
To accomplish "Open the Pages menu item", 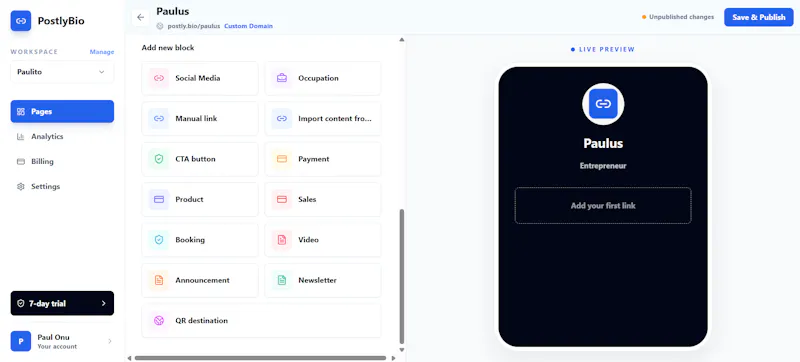I will click(62, 112).
